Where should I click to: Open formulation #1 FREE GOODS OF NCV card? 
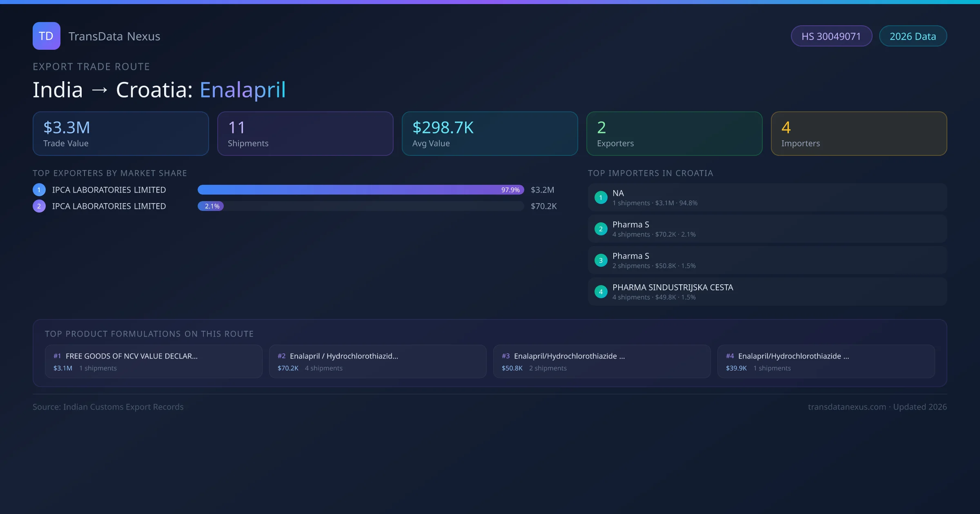154,361
